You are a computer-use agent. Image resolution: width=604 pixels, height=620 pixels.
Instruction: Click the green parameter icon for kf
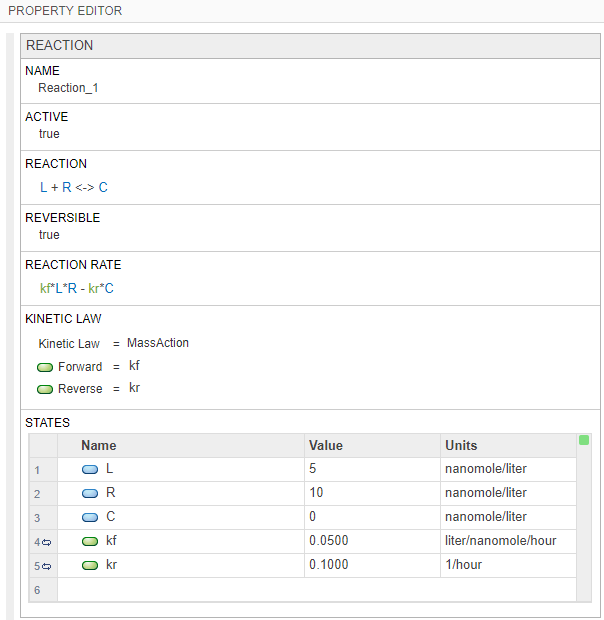point(90,541)
